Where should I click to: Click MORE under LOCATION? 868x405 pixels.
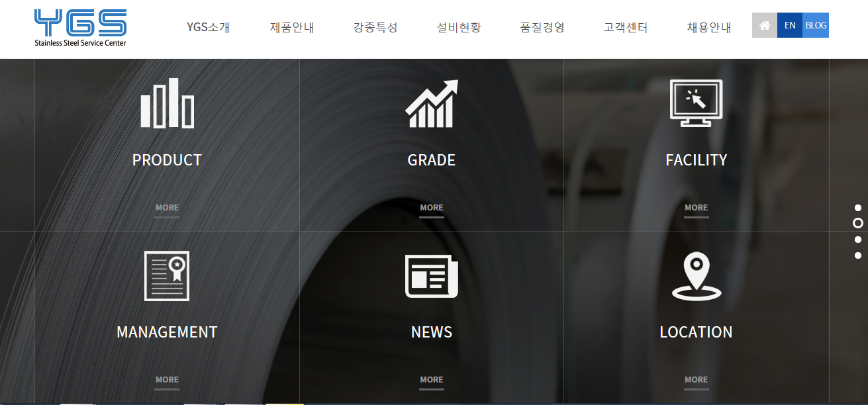pos(696,380)
